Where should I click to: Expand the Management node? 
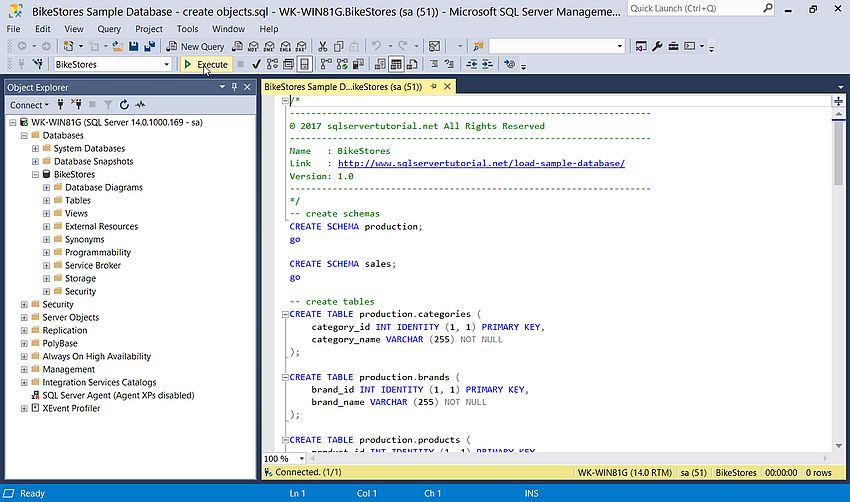[24, 370]
